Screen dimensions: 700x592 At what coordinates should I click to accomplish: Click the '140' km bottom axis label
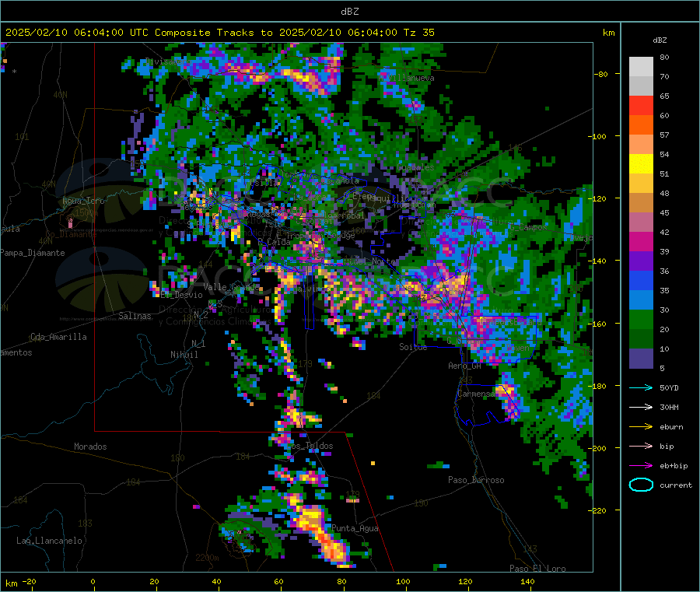pos(527,581)
